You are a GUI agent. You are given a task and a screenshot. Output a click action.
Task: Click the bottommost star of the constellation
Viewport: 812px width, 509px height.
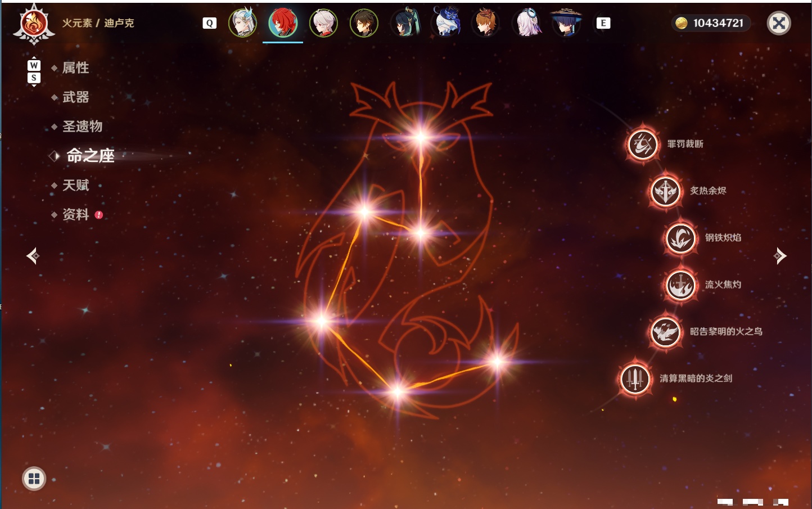pos(398,391)
